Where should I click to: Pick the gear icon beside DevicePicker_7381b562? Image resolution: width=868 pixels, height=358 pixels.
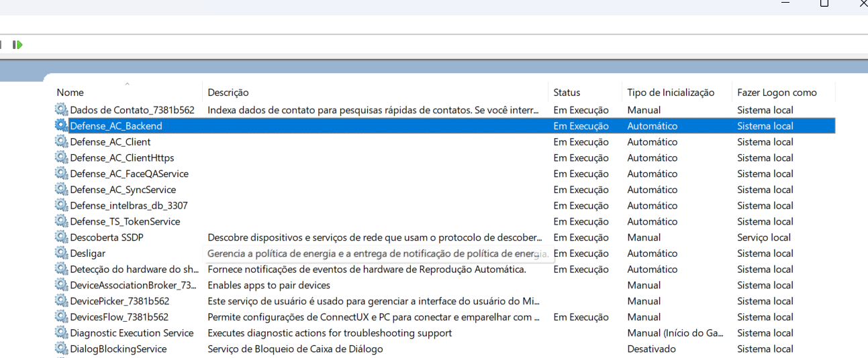coord(62,301)
